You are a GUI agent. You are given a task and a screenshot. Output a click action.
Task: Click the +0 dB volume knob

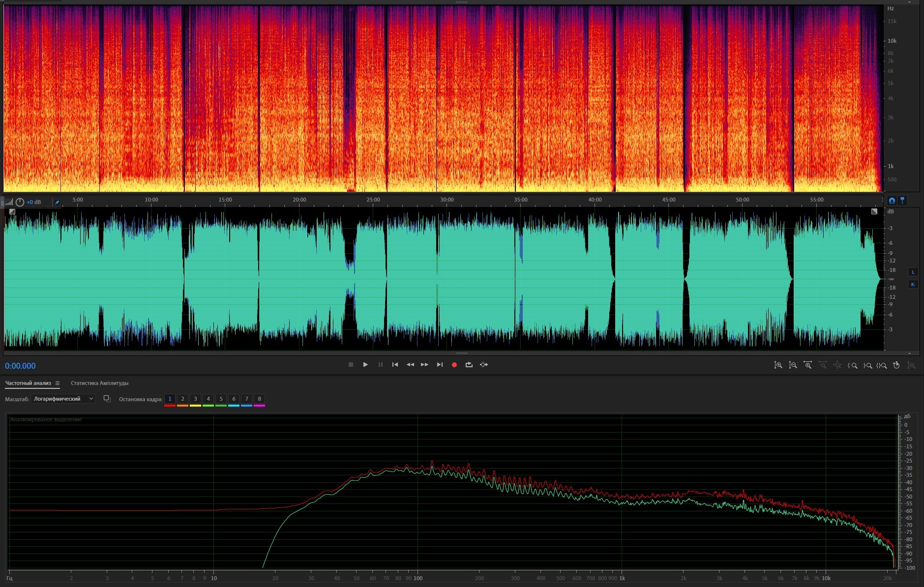tap(20, 202)
